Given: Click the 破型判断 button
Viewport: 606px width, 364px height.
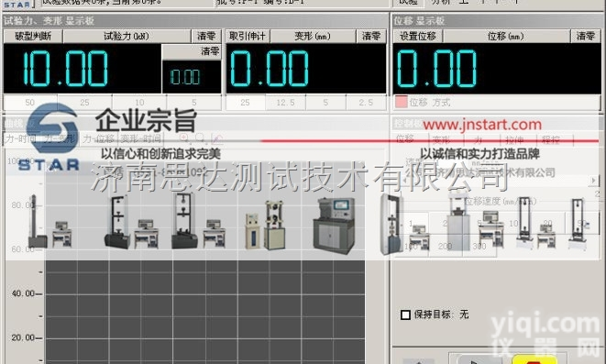Looking at the screenshot, I should (33, 37).
